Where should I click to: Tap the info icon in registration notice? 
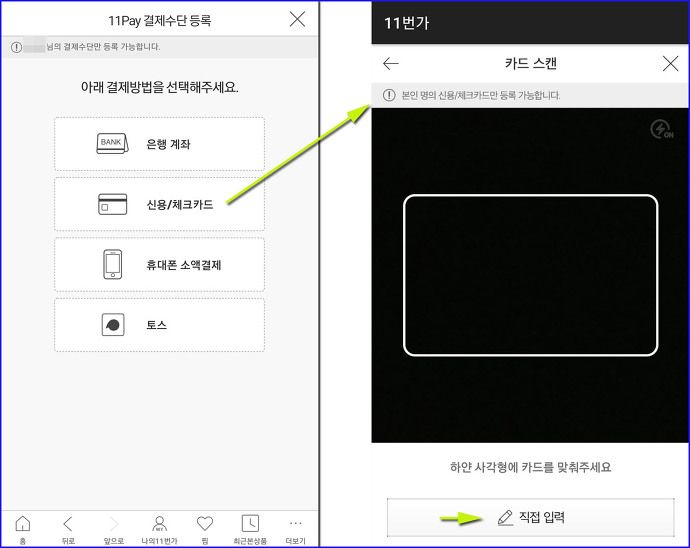point(16,47)
